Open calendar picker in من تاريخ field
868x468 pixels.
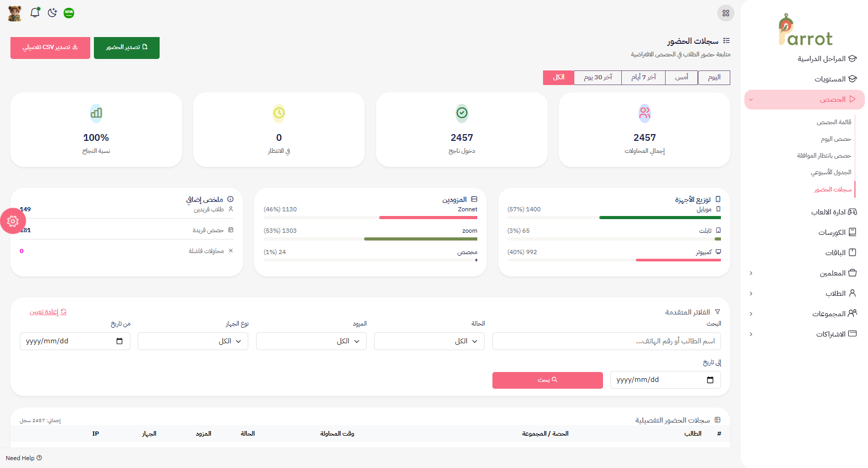click(x=119, y=341)
